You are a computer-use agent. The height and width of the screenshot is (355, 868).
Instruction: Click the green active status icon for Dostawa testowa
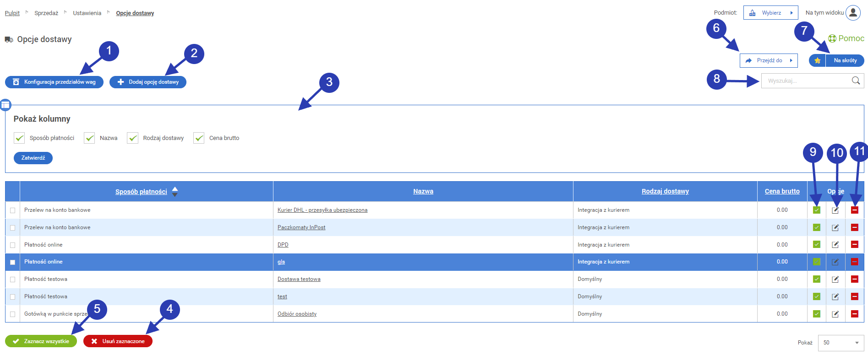tap(816, 279)
